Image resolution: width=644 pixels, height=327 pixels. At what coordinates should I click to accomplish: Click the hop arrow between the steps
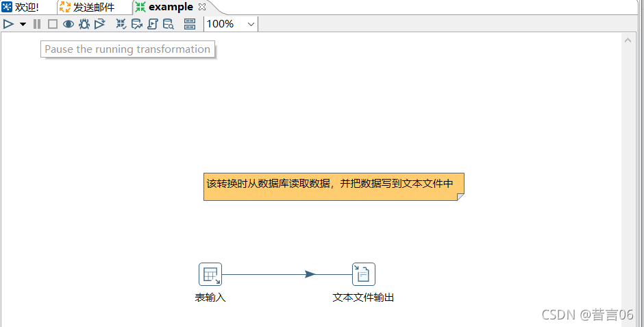pos(310,274)
